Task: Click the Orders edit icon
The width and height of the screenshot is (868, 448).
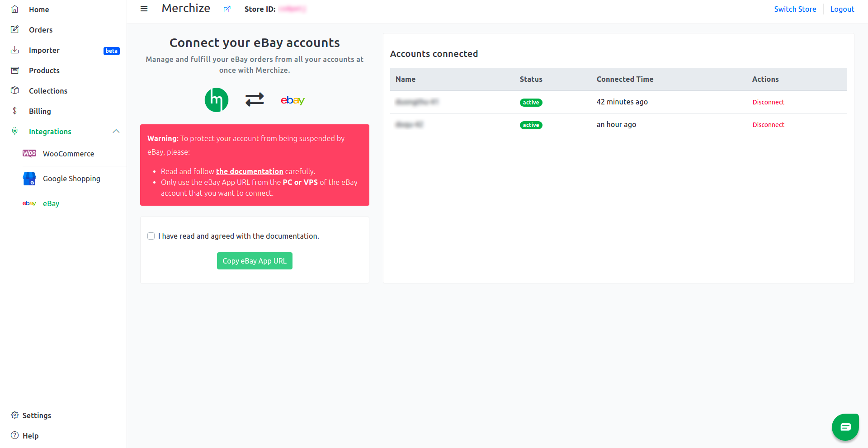Action: 14,29
